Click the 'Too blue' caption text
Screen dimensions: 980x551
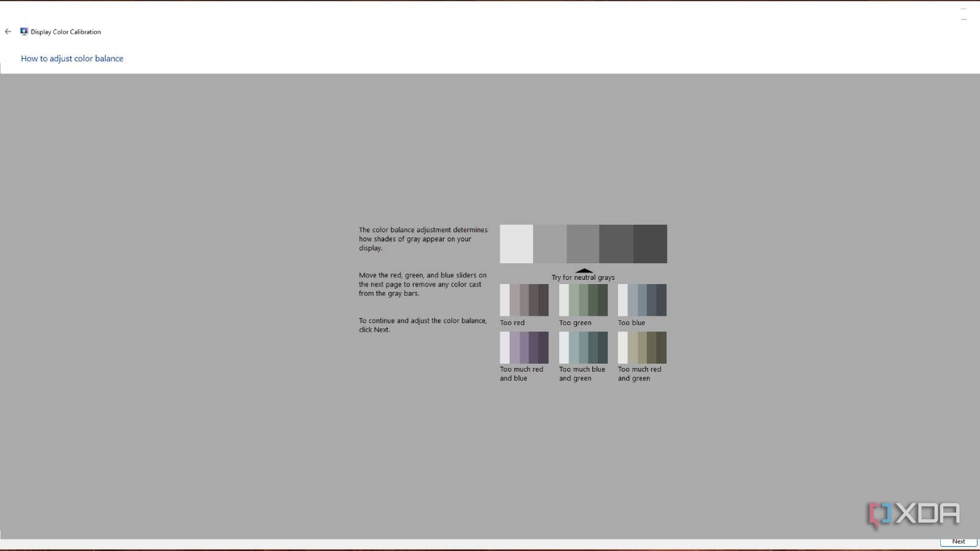[631, 323]
